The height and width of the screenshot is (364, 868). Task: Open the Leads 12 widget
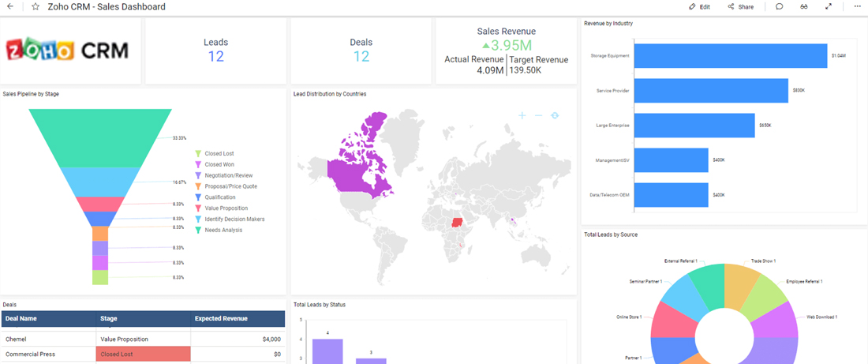pos(216,51)
